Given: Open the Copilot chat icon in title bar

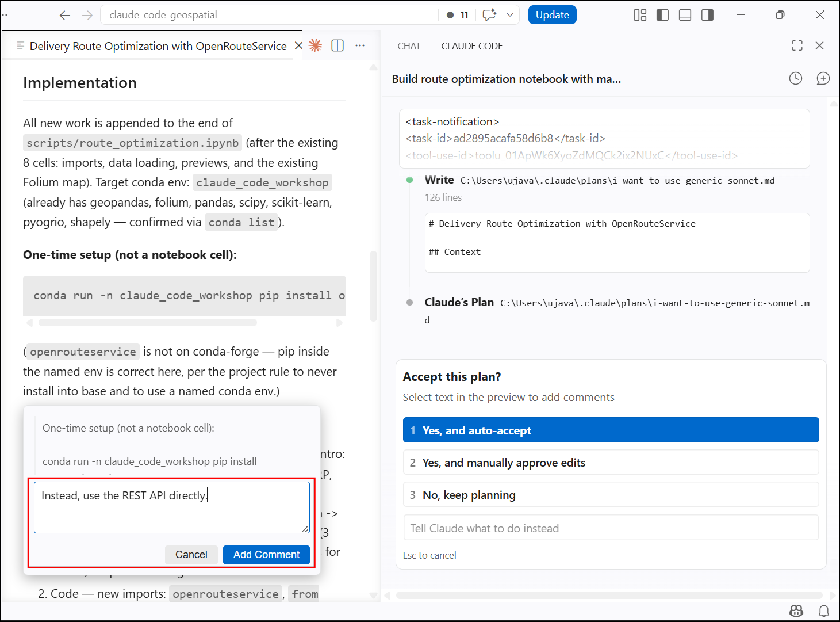Looking at the screenshot, I should point(489,15).
